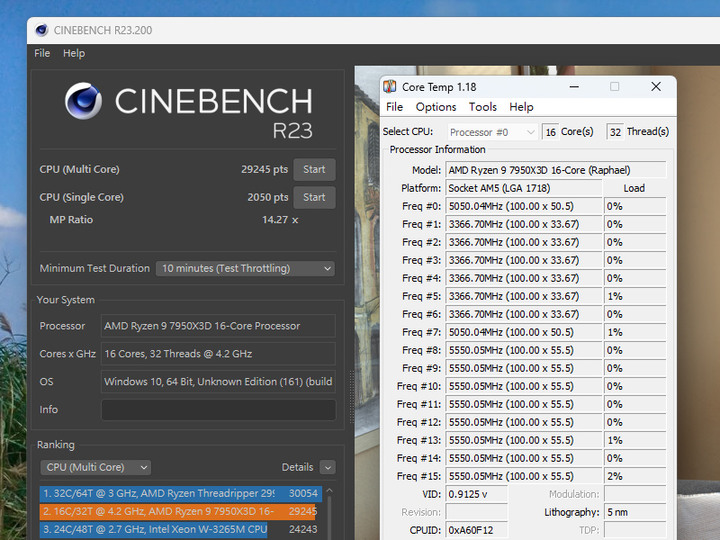
Task: Click the Freq #15 frequency value
Action: tap(523, 476)
